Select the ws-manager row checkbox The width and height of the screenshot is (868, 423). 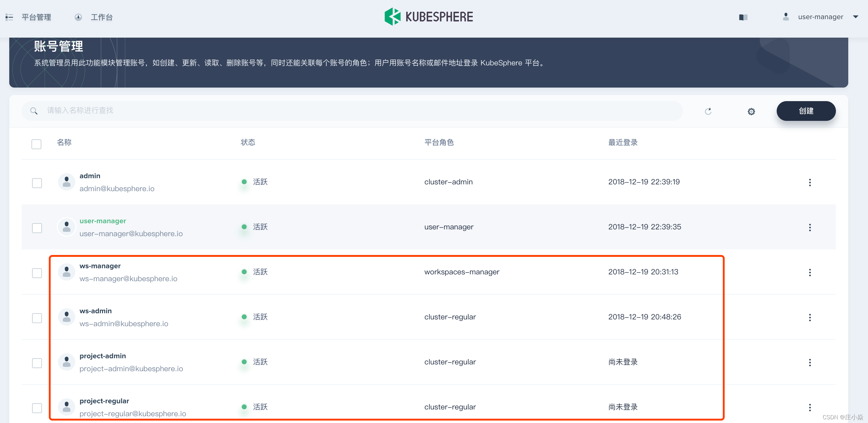coord(37,273)
